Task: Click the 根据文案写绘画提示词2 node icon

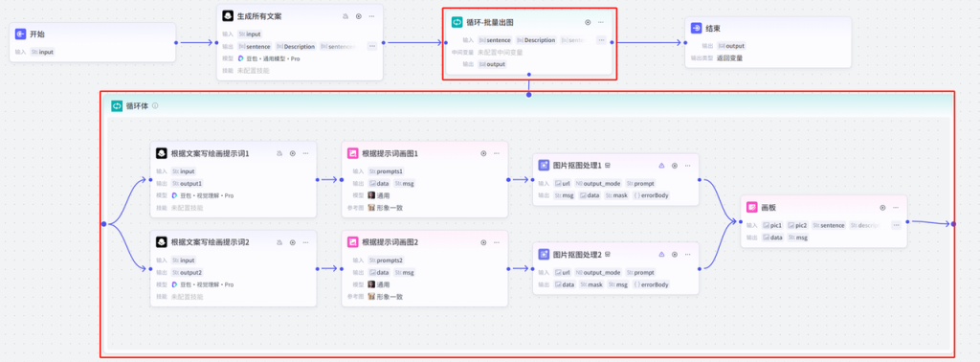Action: tap(161, 242)
